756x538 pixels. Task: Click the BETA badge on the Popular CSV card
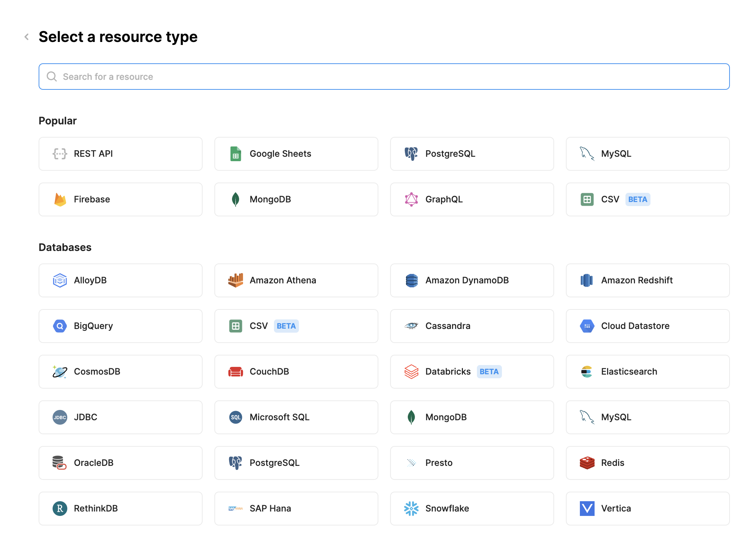click(637, 199)
